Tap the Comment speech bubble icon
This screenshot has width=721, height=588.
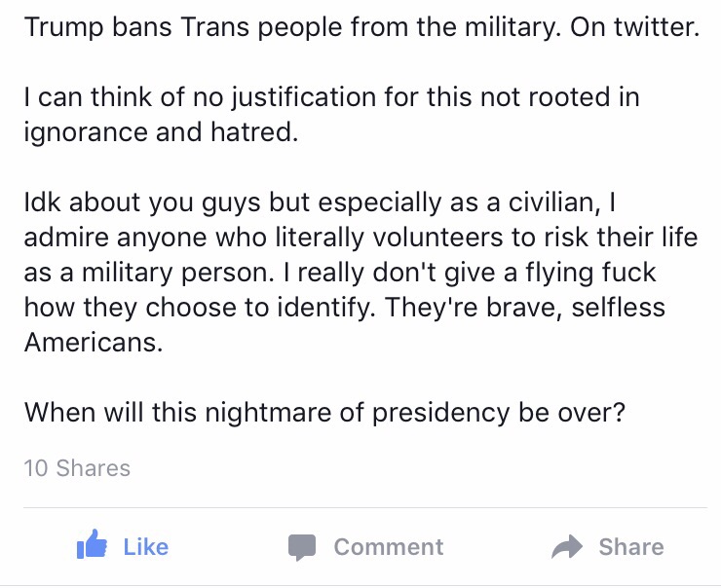click(302, 547)
